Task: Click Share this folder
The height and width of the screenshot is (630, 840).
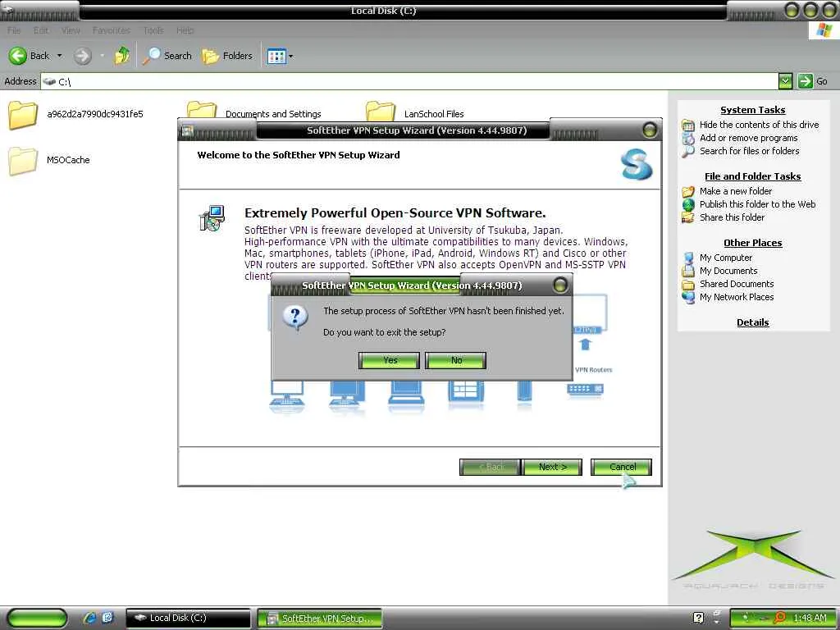Action: (x=732, y=217)
